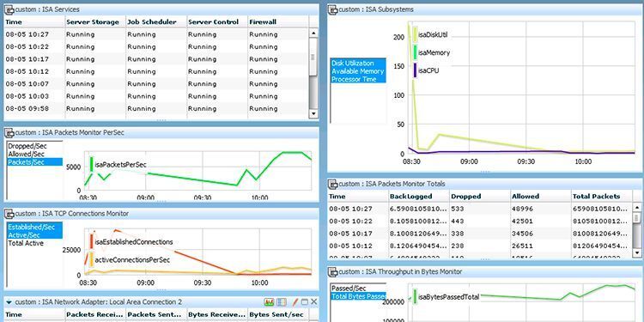Select the 08-05 10:27 row in ISA Services
Image resolution: width=644 pixels, height=322 pixels.
tap(156, 34)
